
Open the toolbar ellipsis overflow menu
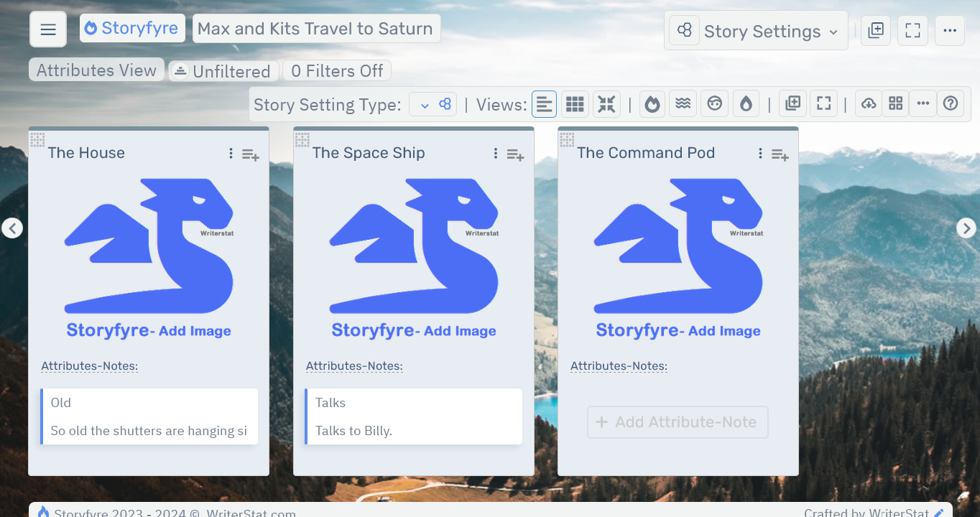coord(950,30)
